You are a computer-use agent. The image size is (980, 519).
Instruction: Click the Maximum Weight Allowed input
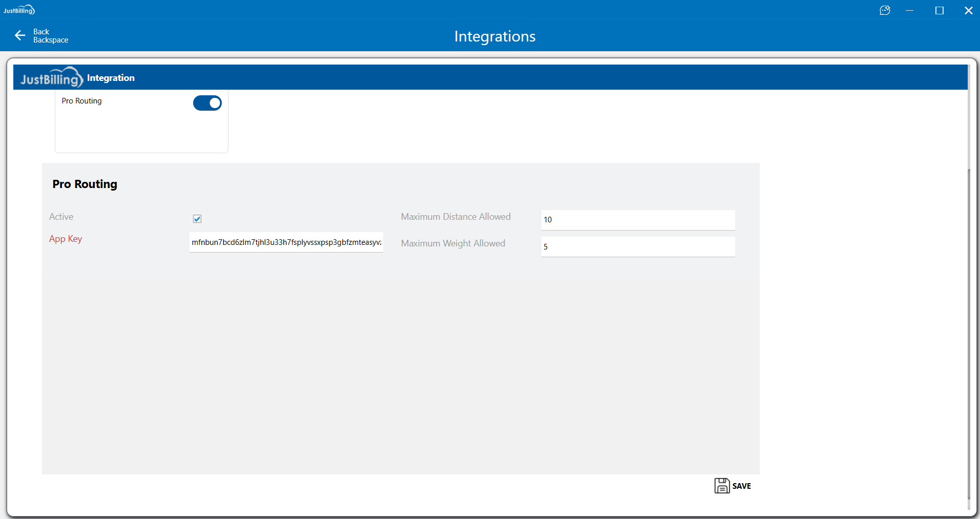(x=638, y=247)
